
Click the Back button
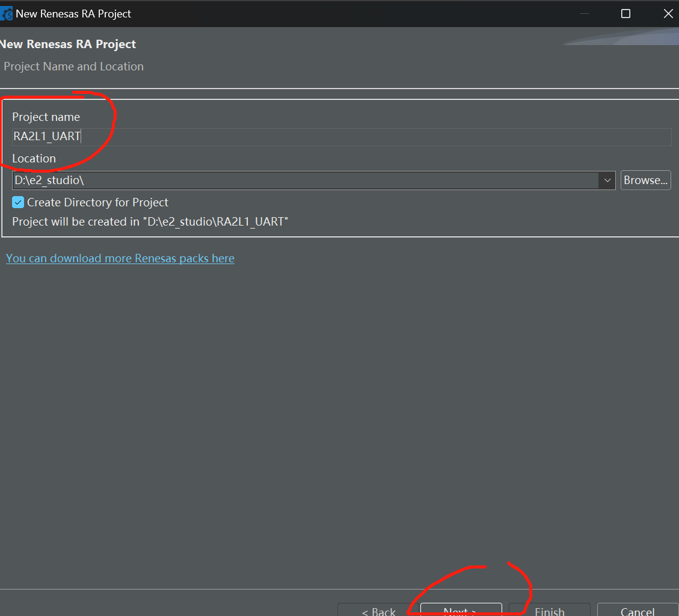(x=378, y=609)
